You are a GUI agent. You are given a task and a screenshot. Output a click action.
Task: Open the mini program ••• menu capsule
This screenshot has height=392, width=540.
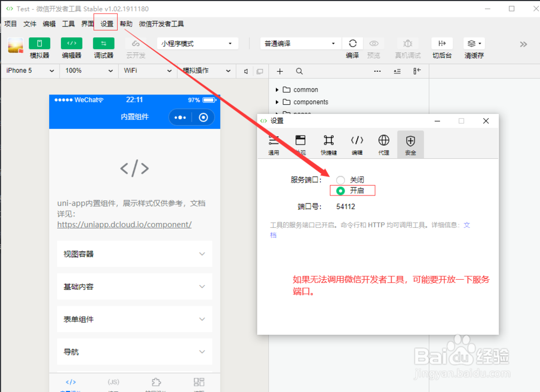point(180,118)
